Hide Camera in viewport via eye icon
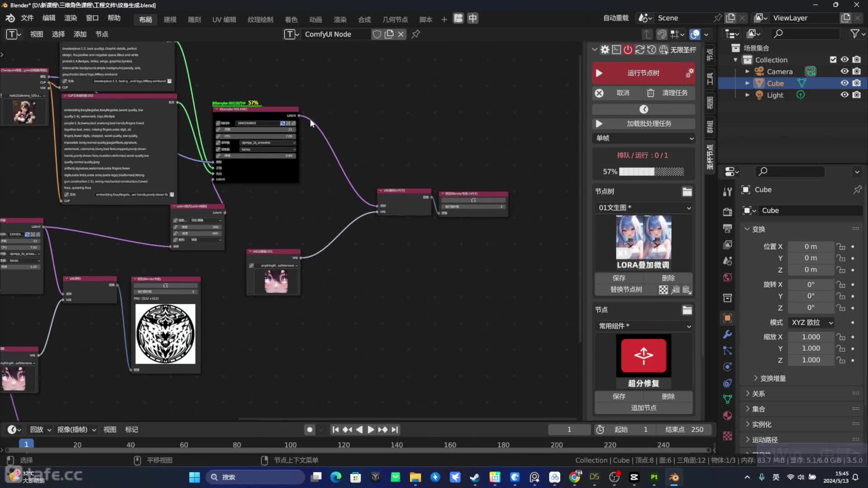Viewport: 868px width, 488px height. pos(844,71)
